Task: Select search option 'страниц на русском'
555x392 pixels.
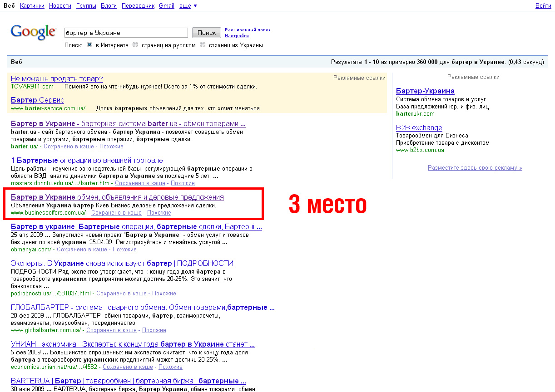Action: [135, 44]
